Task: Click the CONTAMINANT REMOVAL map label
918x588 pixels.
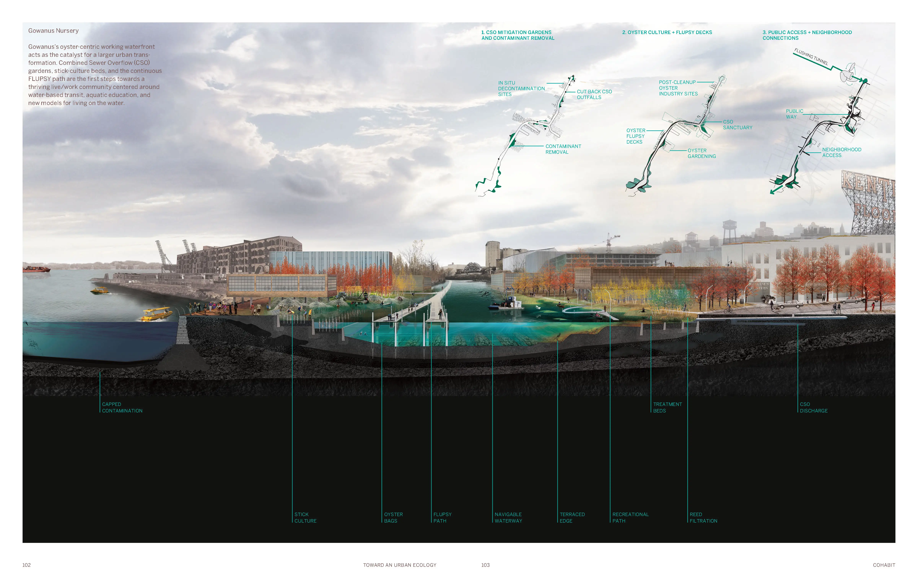Action: click(x=563, y=149)
